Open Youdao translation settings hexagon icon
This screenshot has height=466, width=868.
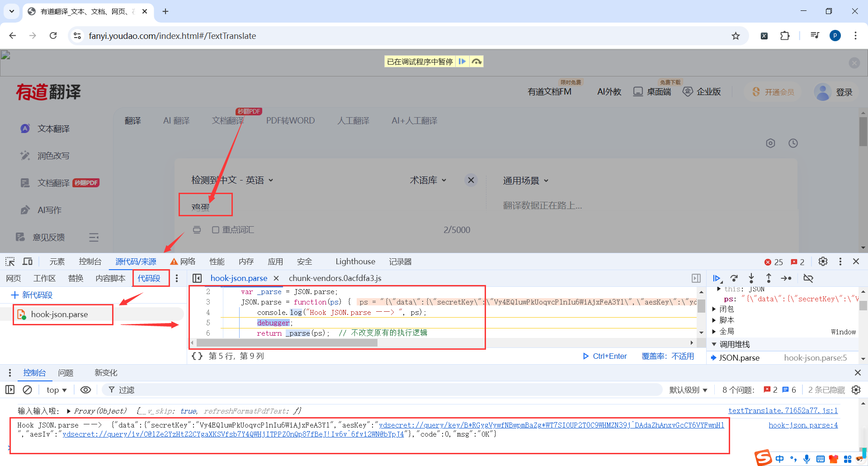[771, 143]
